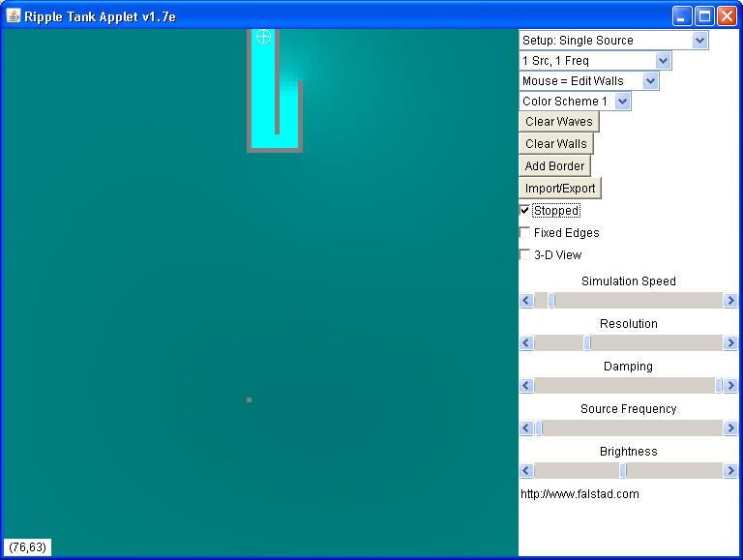Close the Ripple Tank Applet window
743x560 pixels.
click(727, 16)
